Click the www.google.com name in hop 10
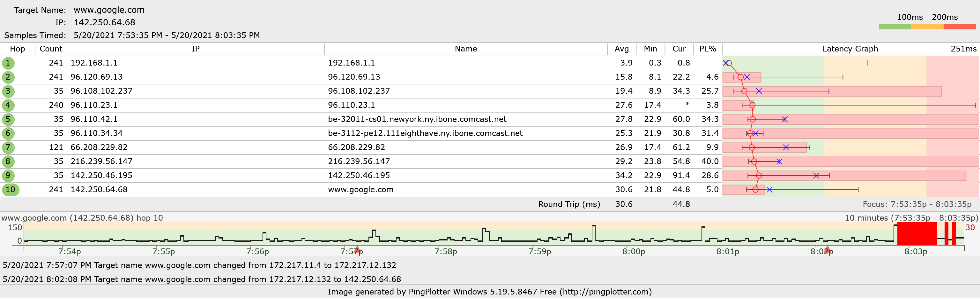This screenshot has height=298, width=980. click(x=361, y=189)
